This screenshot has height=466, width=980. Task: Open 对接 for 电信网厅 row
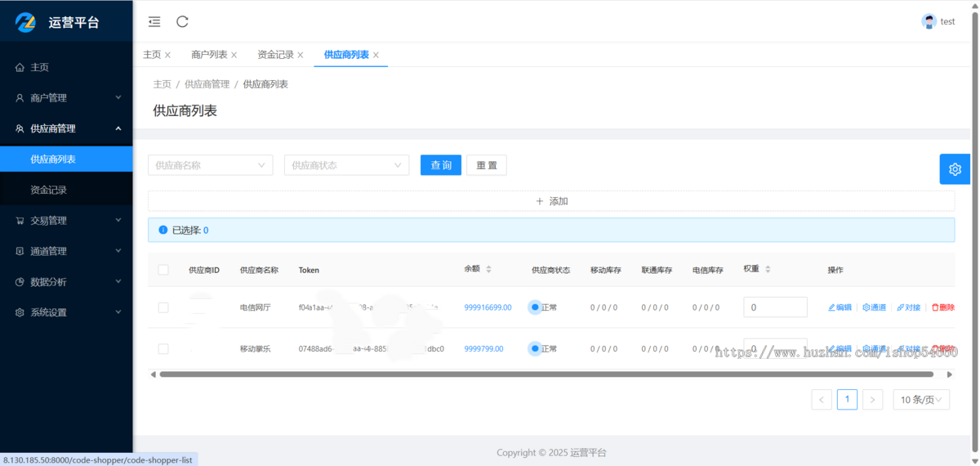tap(908, 307)
